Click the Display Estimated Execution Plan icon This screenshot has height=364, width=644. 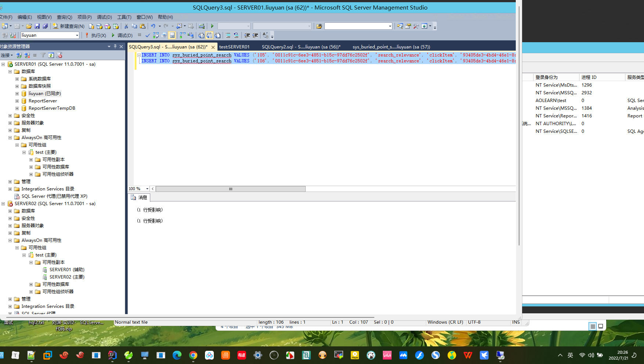click(156, 35)
